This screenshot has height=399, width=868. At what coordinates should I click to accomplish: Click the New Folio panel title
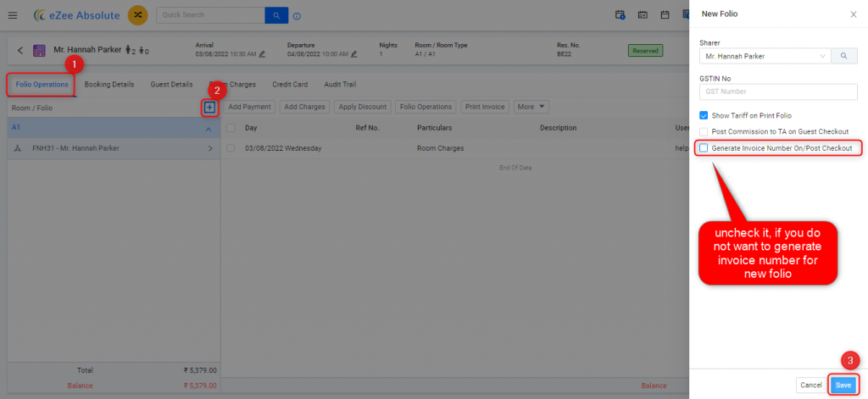click(719, 14)
